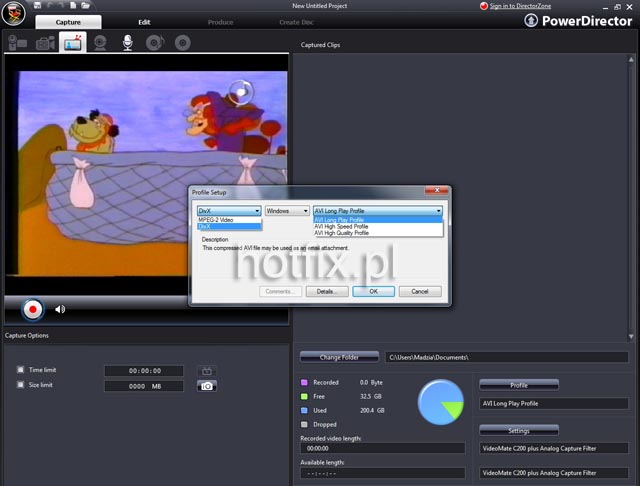Viewport: 640px width, 486px height.
Task: Click the snapshot camera icon
Action: pyautogui.click(x=207, y=385)
